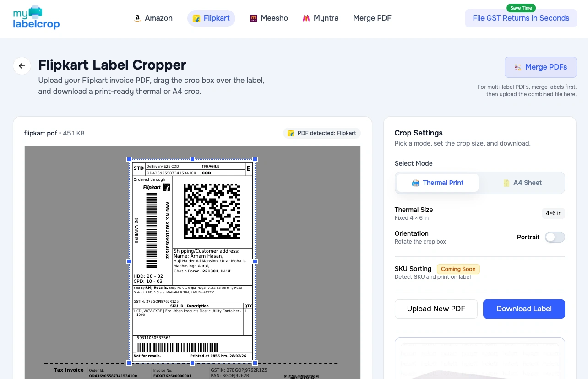Click the Flipkart bag icon in navigation
Screen dimensions: 588x379
(x=196, y=18)
